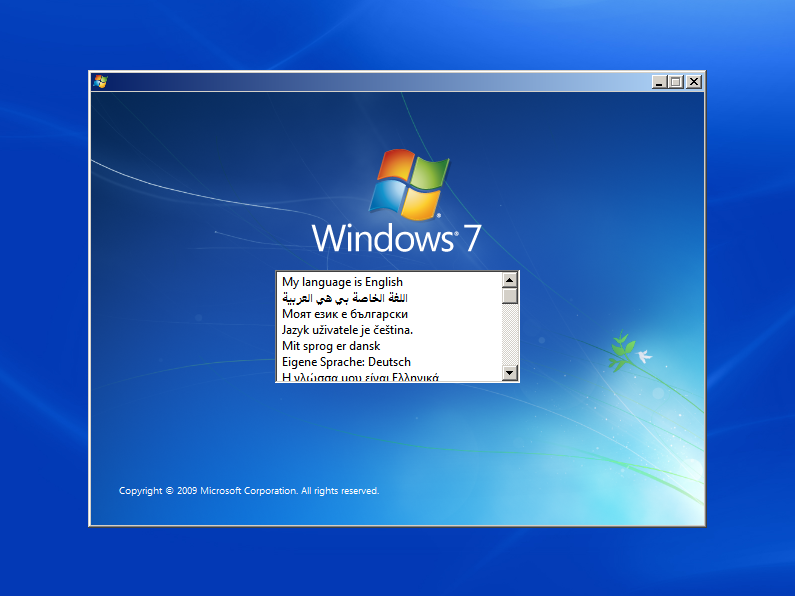Screen dimensions: 795x596
Task: Close the Windows 7 setup window
Action: click(694, 82)
